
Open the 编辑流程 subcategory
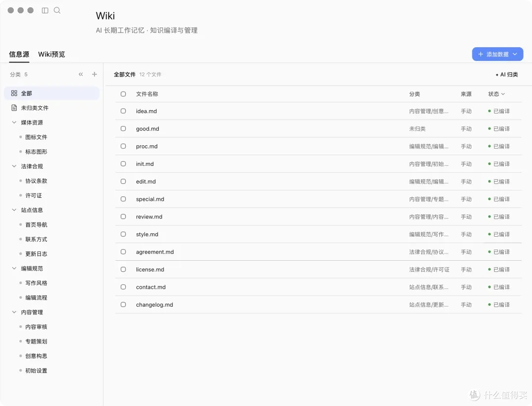[36, 297]
